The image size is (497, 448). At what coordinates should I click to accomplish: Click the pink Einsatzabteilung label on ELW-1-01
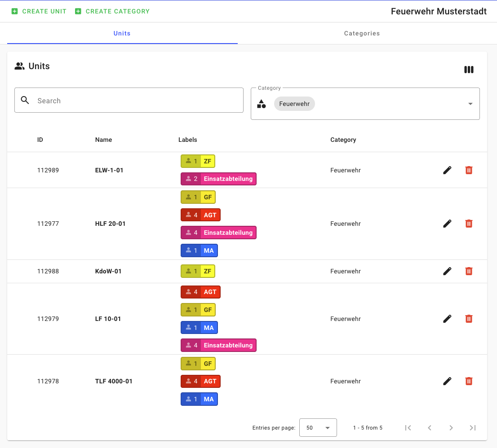(x=218, y=179)
